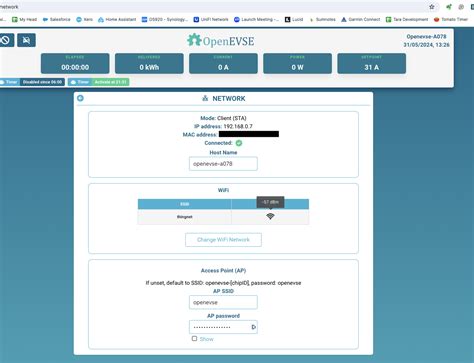
Task: Open the Salesforce bookmark
Action: click(57, 19)
